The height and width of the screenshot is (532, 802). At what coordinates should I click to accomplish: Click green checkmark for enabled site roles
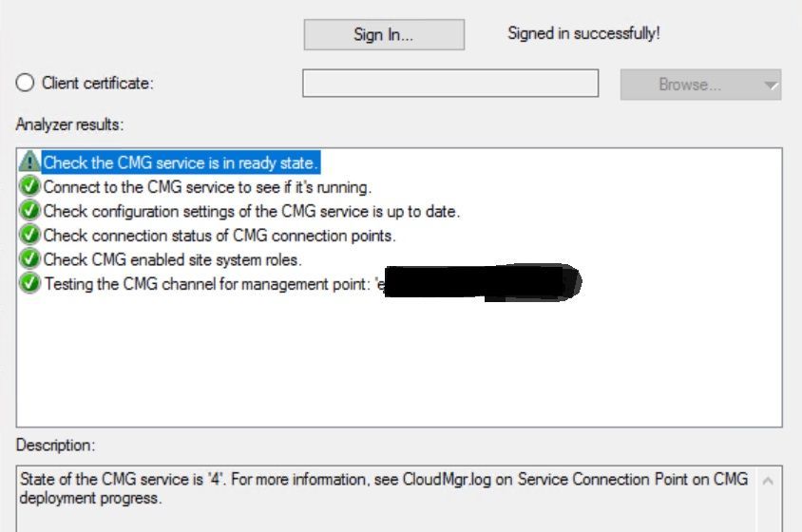coord(29,259)
